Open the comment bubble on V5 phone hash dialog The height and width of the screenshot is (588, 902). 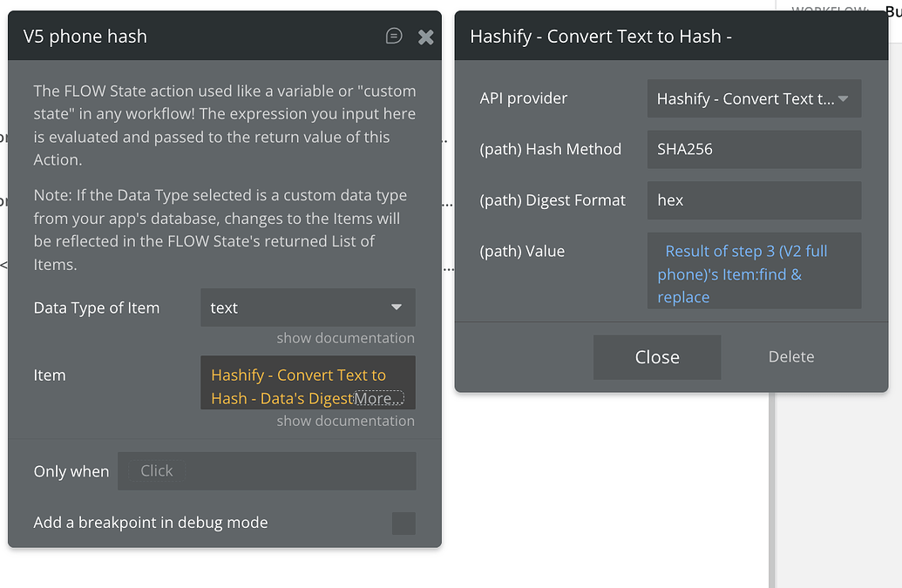[394, 36]
